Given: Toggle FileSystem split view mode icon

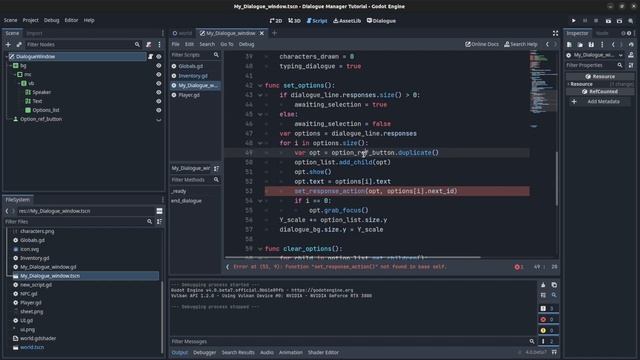Looking at the screenshot, I should click(159, 211).
